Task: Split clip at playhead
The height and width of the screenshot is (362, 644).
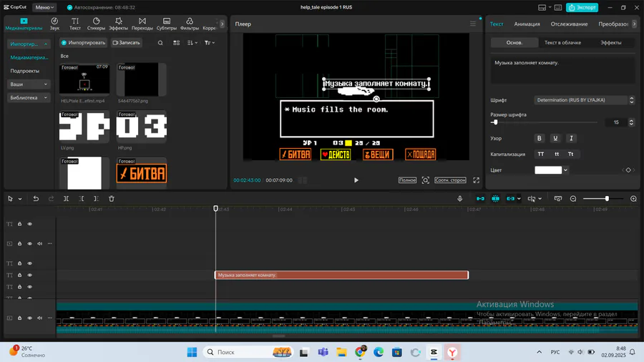Action: tap(66, 199)
